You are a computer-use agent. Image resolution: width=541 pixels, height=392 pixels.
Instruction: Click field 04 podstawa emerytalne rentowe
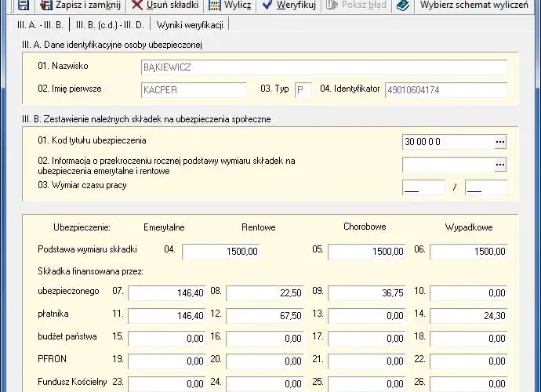point(221,252)
